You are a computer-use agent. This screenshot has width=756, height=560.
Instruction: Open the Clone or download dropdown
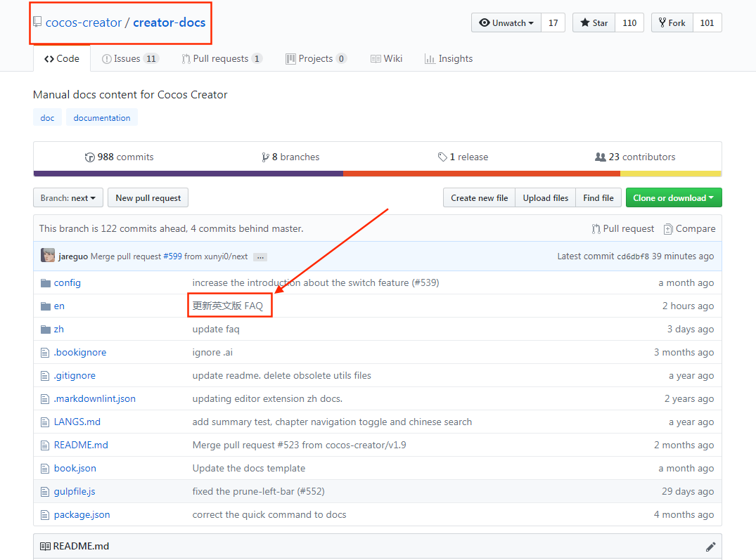674,198
